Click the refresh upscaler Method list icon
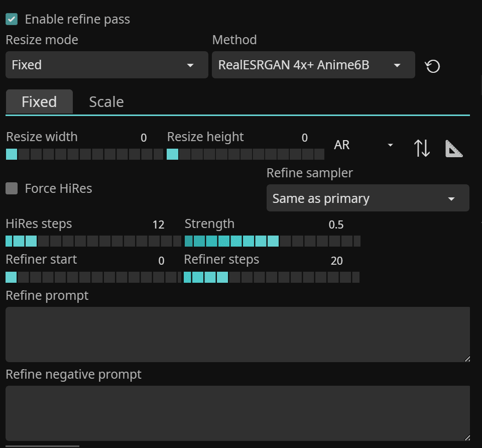482x448 pixels. pyautogui.click(x=433, y=66)
